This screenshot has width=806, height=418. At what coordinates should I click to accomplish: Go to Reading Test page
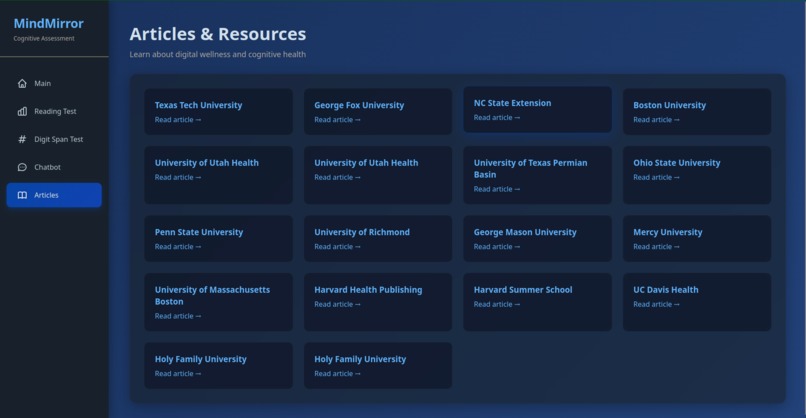click(x=54, y=111)
